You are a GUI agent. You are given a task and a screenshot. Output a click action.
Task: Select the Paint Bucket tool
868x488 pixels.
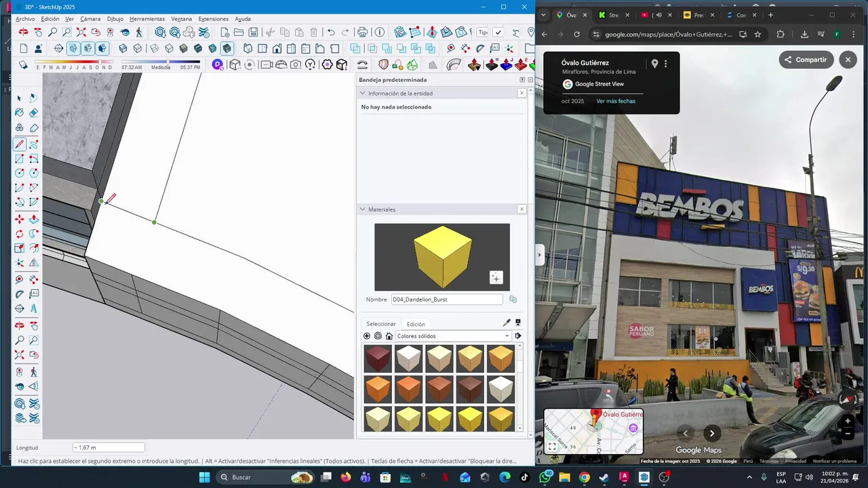click(x=19, y=113)
